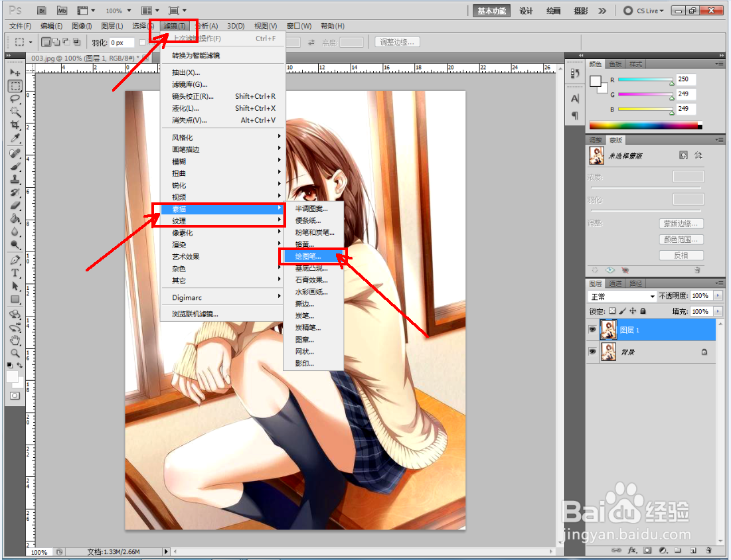Open the fill 填充 slider arrow
This screenshot has height=560, width=731.
718,311
